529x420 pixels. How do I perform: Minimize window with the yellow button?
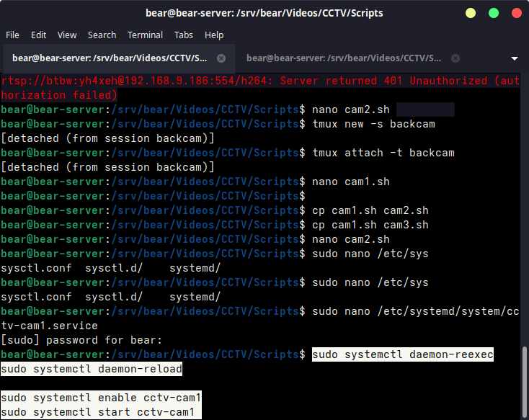[471, 13]
